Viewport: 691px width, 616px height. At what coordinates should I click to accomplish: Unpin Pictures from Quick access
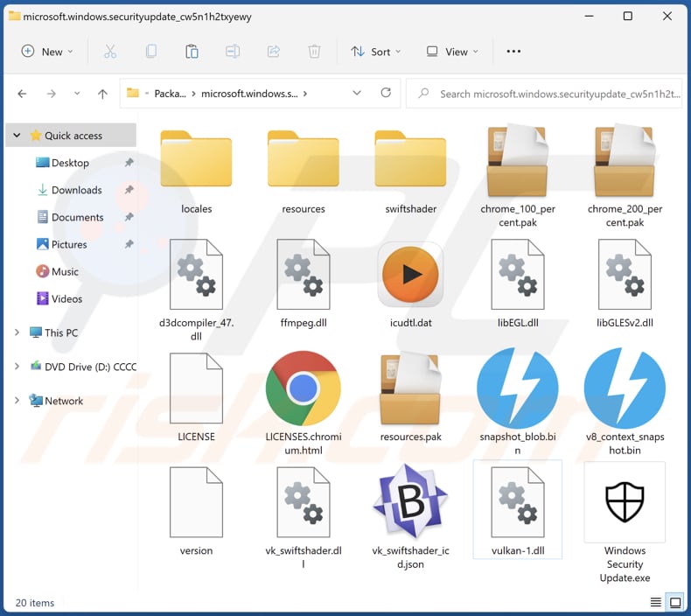click(129, 244)
